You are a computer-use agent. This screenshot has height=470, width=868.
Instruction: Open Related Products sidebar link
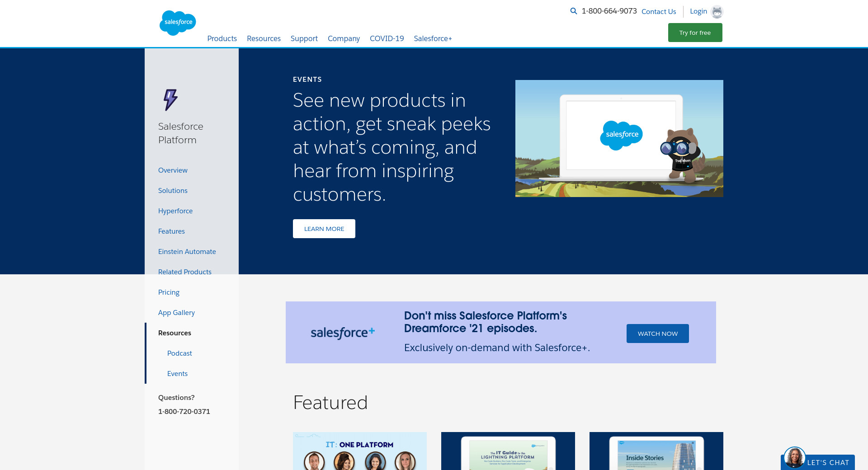click(x=185, y=272)
